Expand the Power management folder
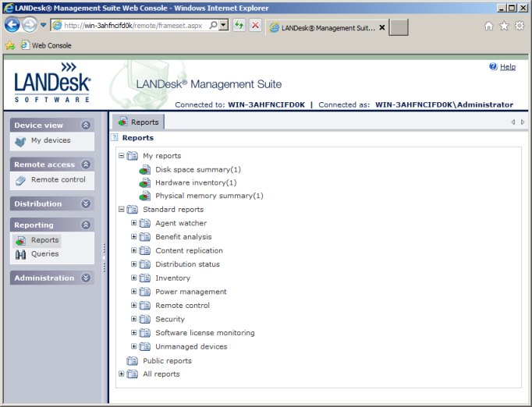Viewport: 532px width, 407px height. (x=133, y=292)
